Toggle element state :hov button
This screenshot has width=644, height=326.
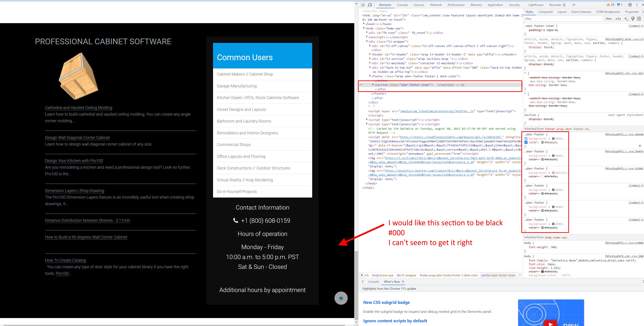pyautogui.click(x=608, y=19)
